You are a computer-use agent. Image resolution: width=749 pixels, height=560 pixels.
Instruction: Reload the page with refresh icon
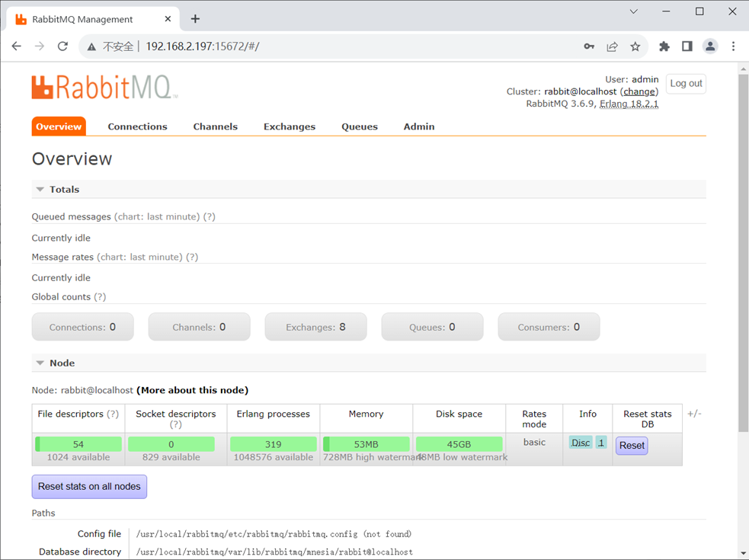62,46
